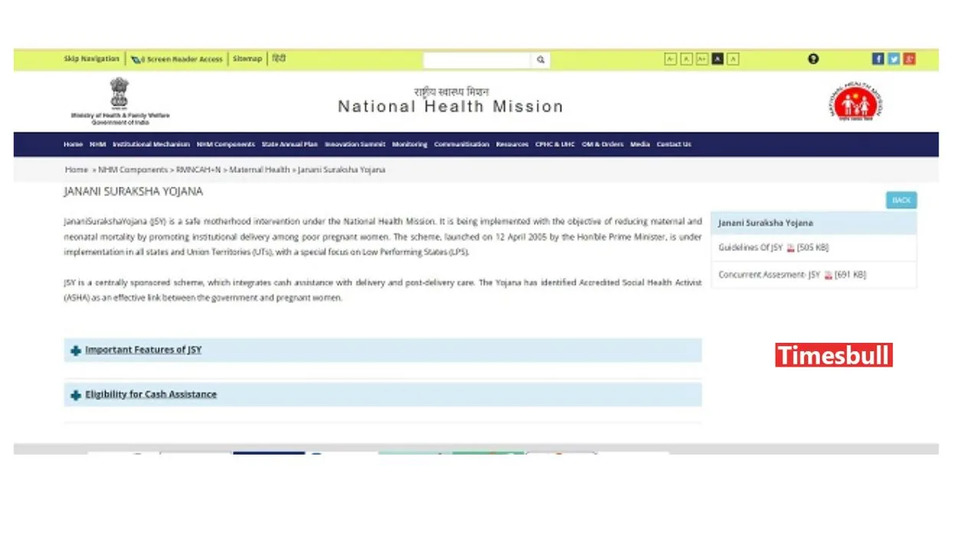This screenshot has width=980, height=551.
Task: Open the Twitter social icon
Action: [x=893, y=59]
